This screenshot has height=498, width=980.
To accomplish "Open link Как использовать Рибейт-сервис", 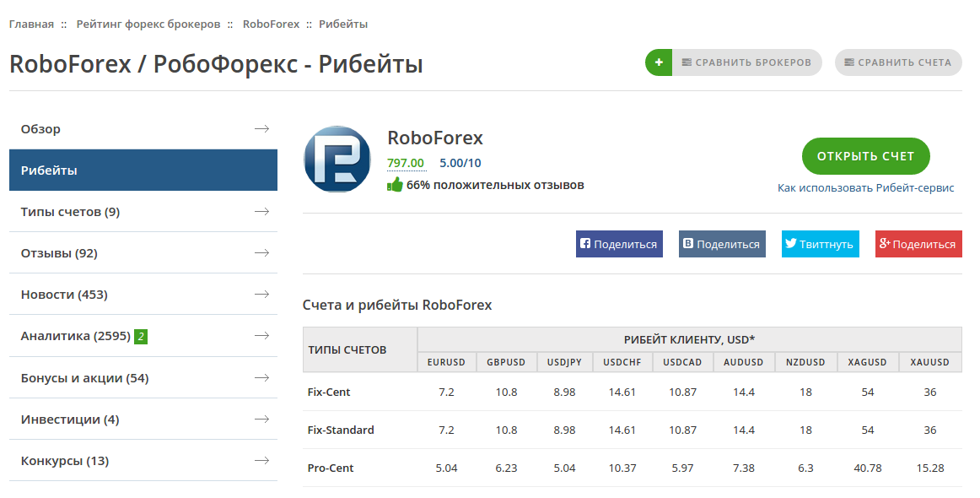I will (866, 187).
